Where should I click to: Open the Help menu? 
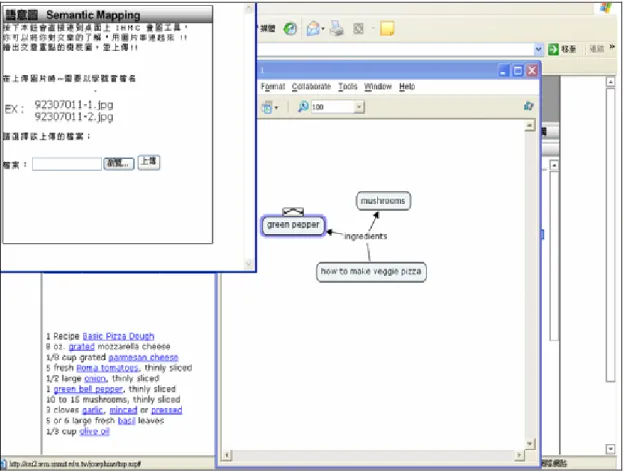407,86
